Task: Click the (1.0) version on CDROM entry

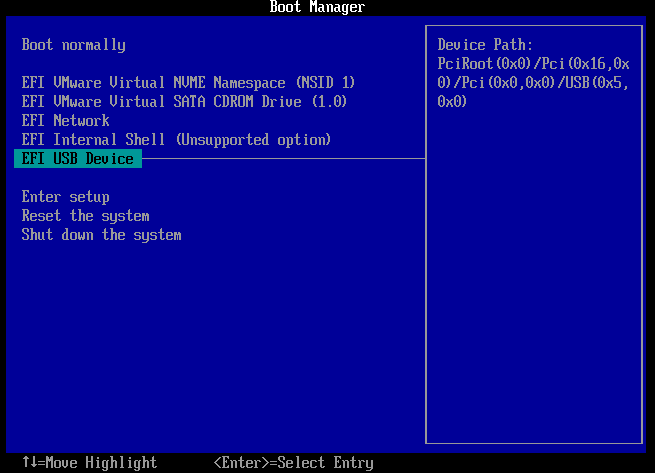Action: point(328,101)
